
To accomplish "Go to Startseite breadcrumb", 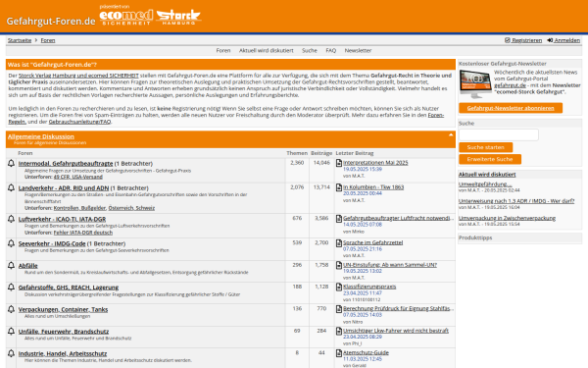I will tap(20, 40).
